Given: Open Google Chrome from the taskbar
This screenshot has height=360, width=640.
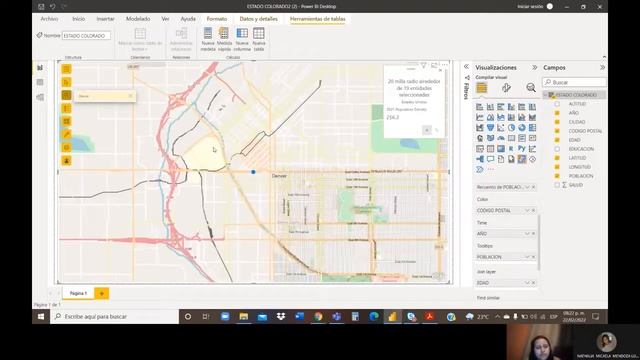Looking at the screenshot, I should (318, 316).
